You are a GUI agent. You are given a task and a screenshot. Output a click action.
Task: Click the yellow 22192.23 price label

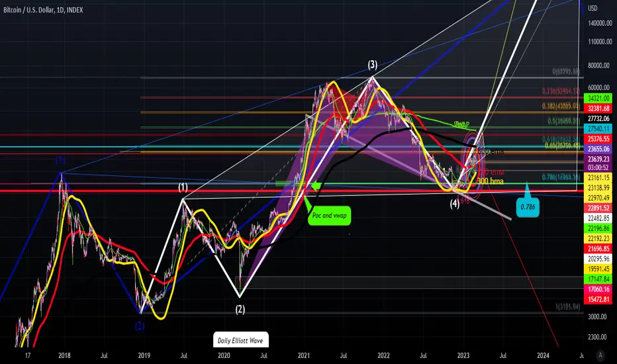[598, 238]
